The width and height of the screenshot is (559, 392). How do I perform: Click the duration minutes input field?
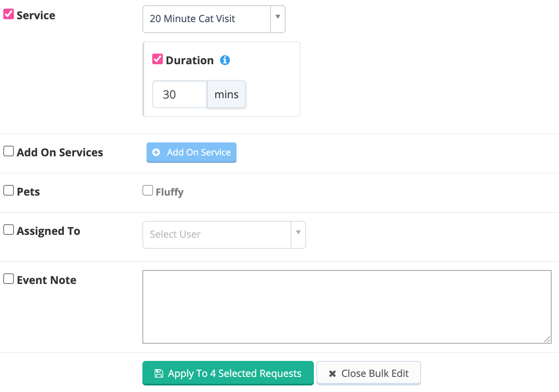tap(180, 94)
